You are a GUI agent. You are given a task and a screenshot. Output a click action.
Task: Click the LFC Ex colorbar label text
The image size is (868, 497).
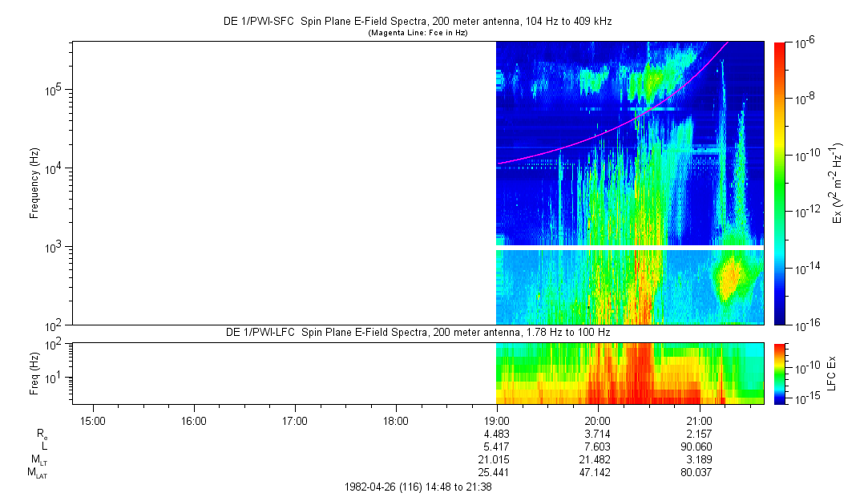[x=832, y=373]
